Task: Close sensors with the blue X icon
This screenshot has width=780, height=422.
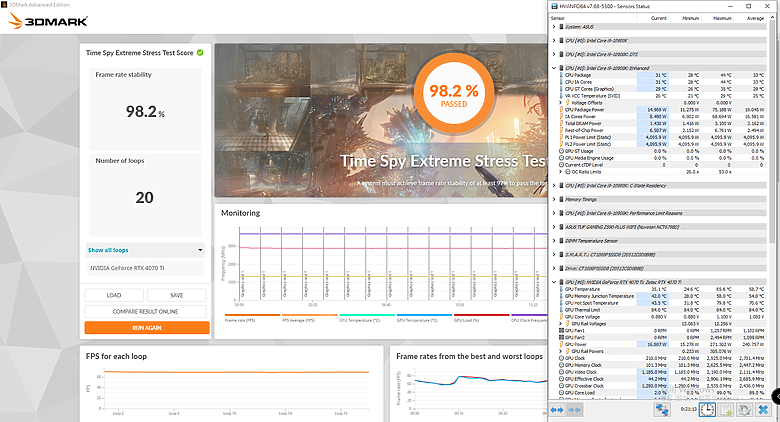Action: [763, 410]
